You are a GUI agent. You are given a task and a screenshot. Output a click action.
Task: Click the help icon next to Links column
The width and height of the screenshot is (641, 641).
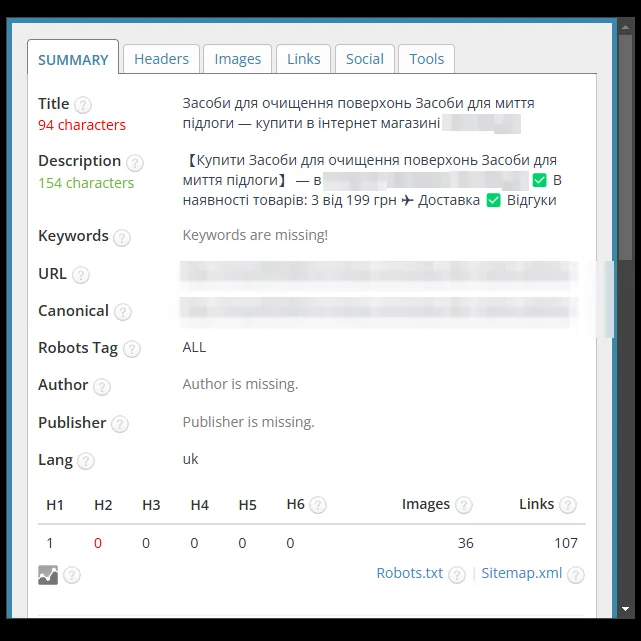coord(568,505)
